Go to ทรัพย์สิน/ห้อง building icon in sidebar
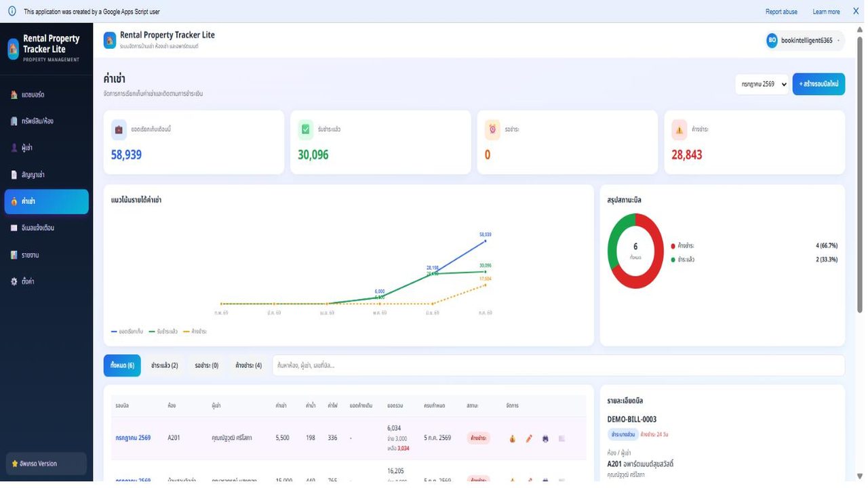 pyautogui.click(x=14, y=121)
